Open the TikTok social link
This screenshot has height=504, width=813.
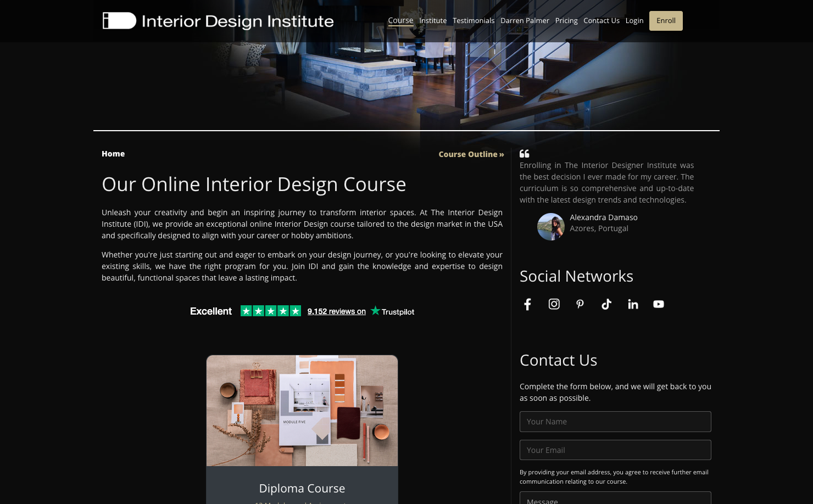(606, 304)
